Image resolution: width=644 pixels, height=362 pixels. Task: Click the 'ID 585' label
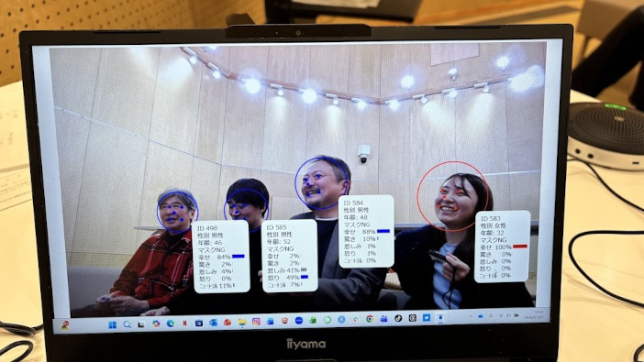(276, 227)
